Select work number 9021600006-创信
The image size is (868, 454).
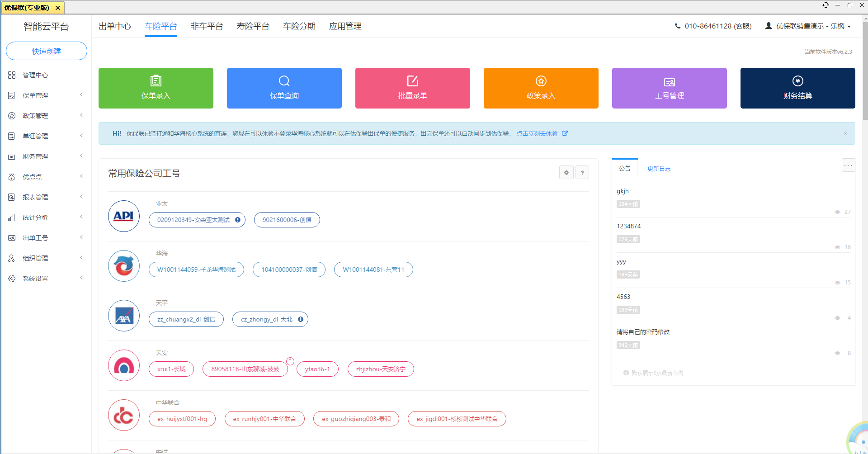tap(287, 220)
